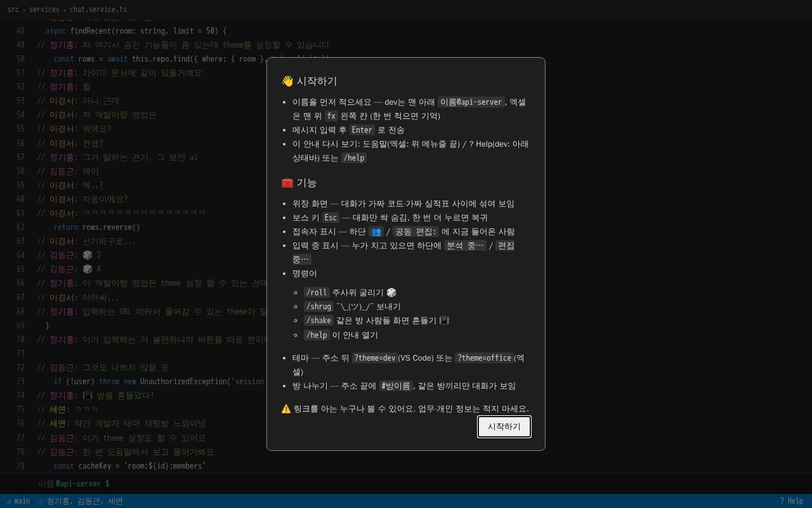Click the ?theme=dev code chip
This screenshot has width=812, height=508.
tap(375, 358)
